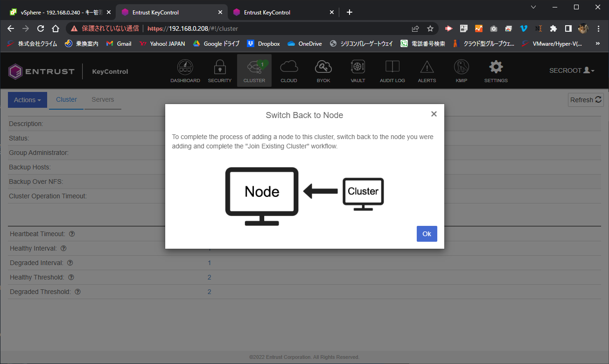The width and height of the screenshot is (609, 364).
Task: Go to the browser home page
Action: pyautogui.click(x=55, y=28)
